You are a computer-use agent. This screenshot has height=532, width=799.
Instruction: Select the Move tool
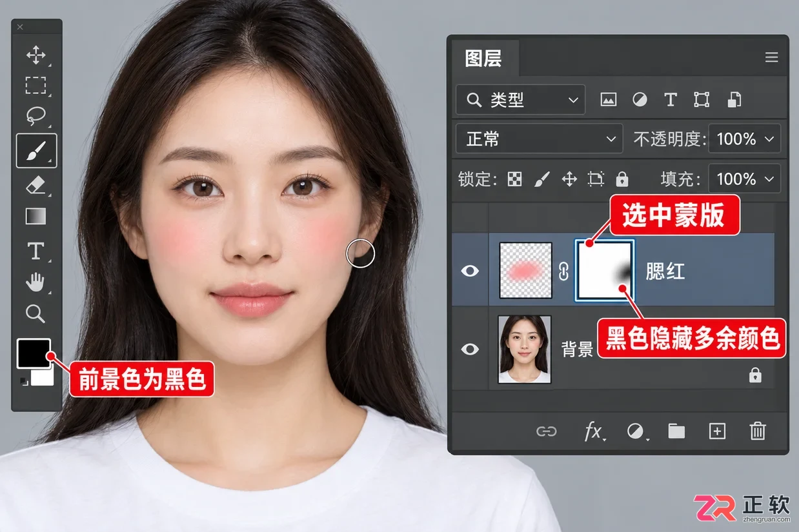[x=35, y=55]
